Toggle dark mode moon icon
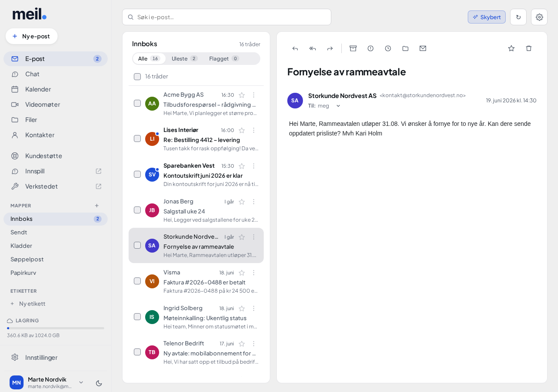This screenshot has width=558, height=392. [99, 383]
